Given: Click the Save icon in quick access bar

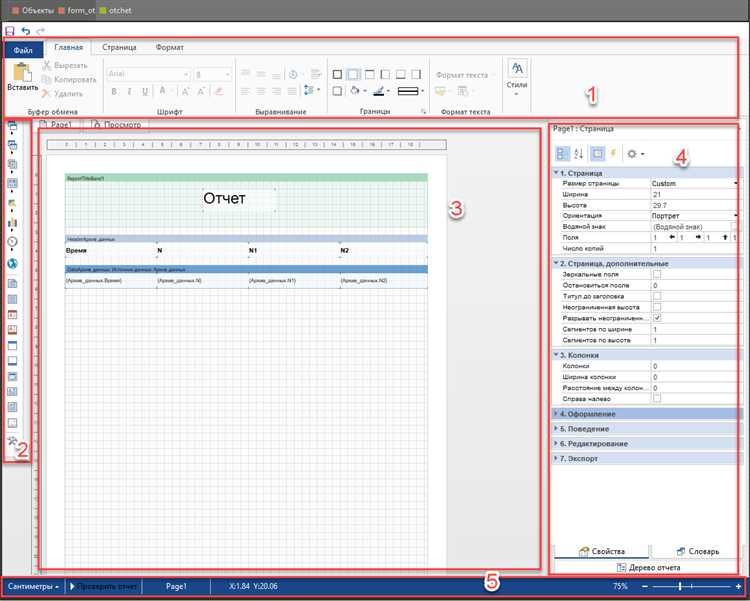Looking at the screenshot, I should point(10,32).
